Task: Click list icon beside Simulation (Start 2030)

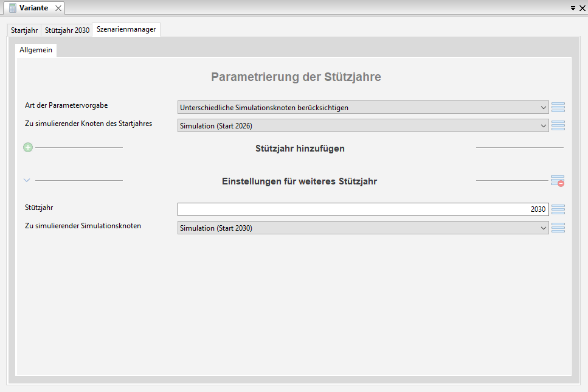Action: [558, 228]
